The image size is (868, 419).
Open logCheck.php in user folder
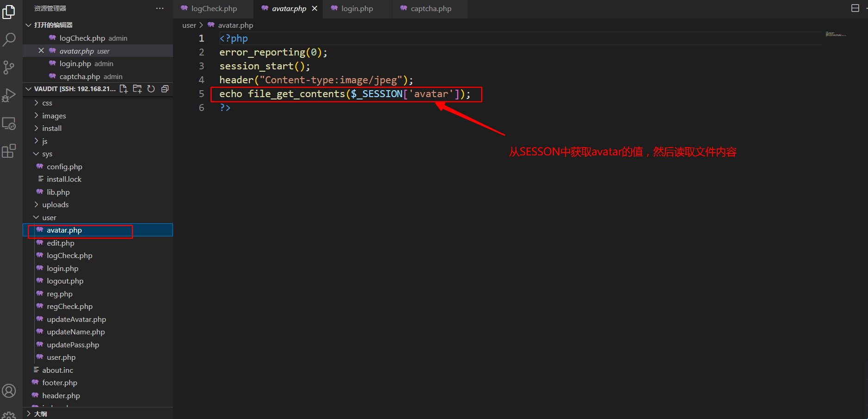(98, 255)
